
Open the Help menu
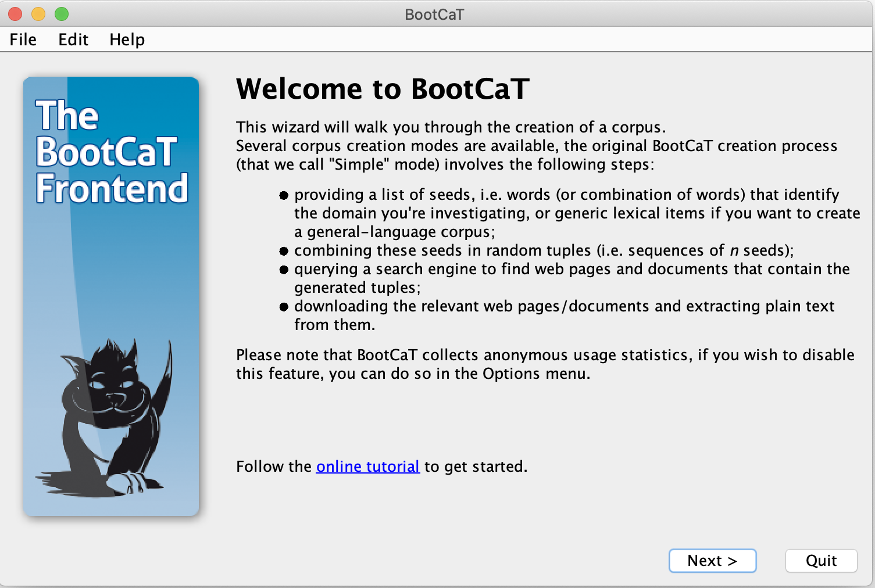pos(127,40)
